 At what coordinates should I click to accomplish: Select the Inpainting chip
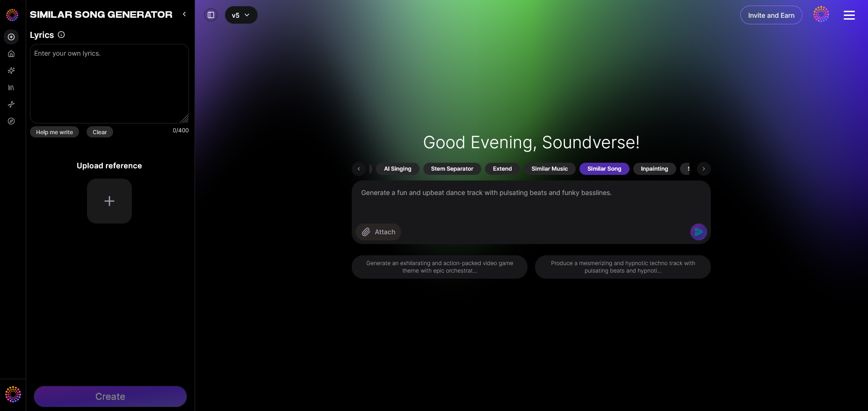tap(654, 169)
